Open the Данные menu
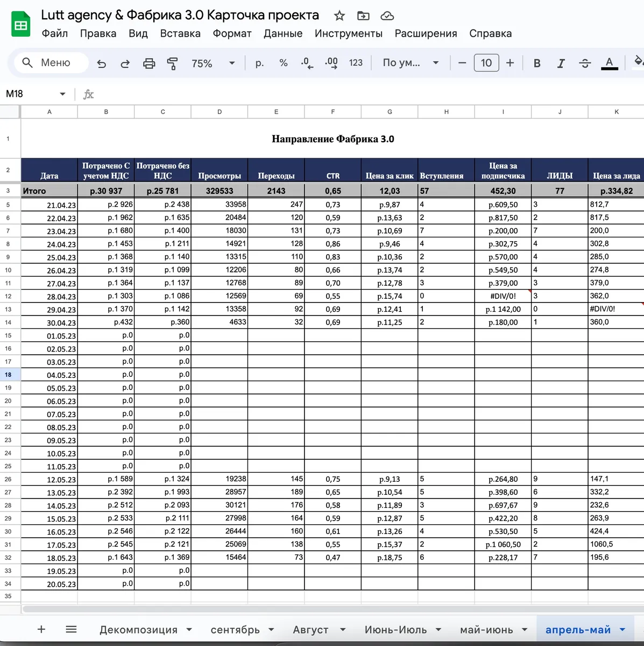Viewport: 644px width, 646px height. point(283,33)
